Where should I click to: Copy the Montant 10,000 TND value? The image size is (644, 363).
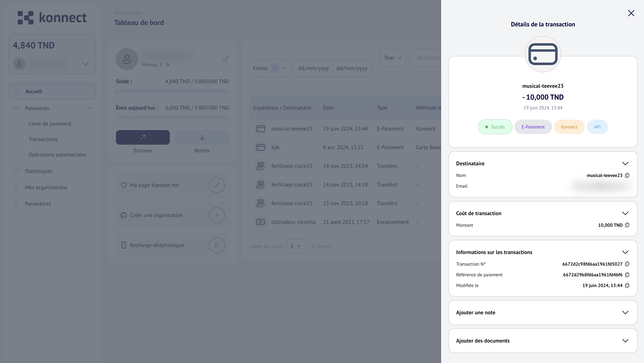627,225
